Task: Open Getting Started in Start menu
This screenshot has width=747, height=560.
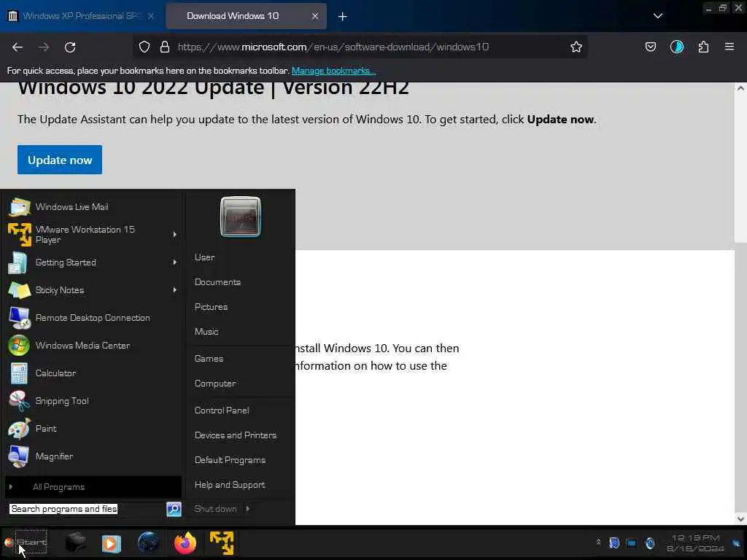Action: (93, 262)
